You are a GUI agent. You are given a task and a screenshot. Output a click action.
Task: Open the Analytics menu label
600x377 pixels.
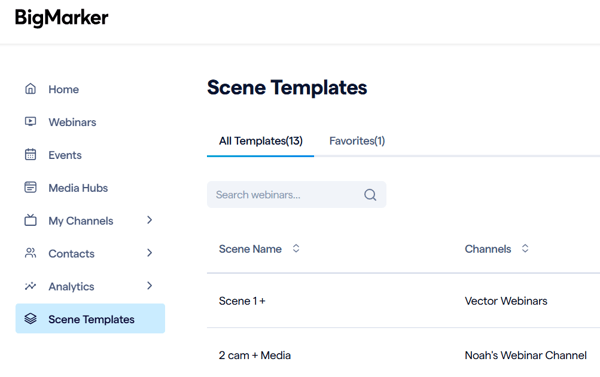[71, 287]
